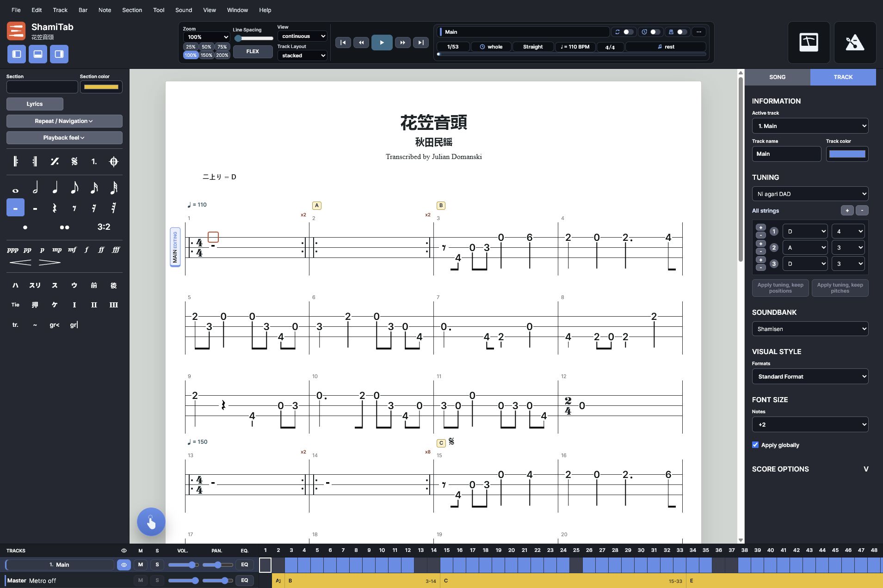Select the sixteenth note duration

pyautogui.click(x=94, y=188)
